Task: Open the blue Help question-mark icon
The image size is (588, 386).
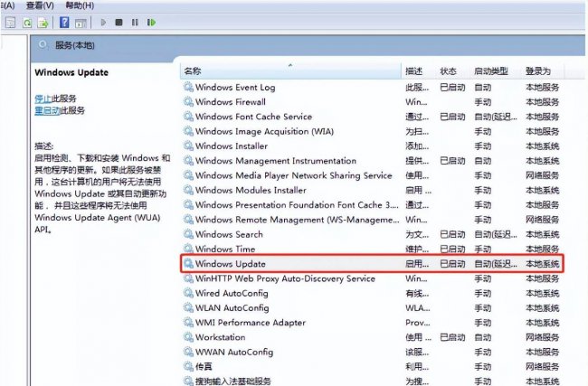Action: (x=64, y=23)
